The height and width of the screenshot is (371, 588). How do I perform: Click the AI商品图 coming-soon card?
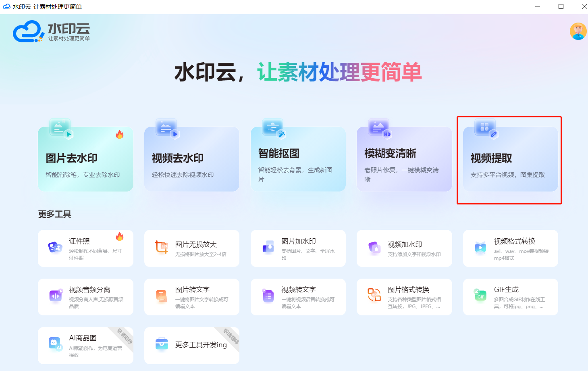[85, 346]
